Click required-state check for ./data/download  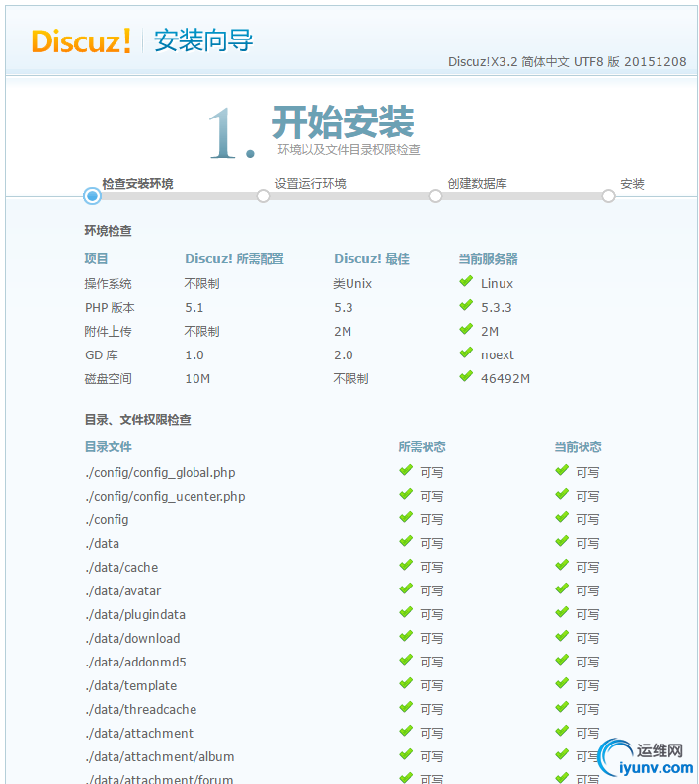(406, 636)
